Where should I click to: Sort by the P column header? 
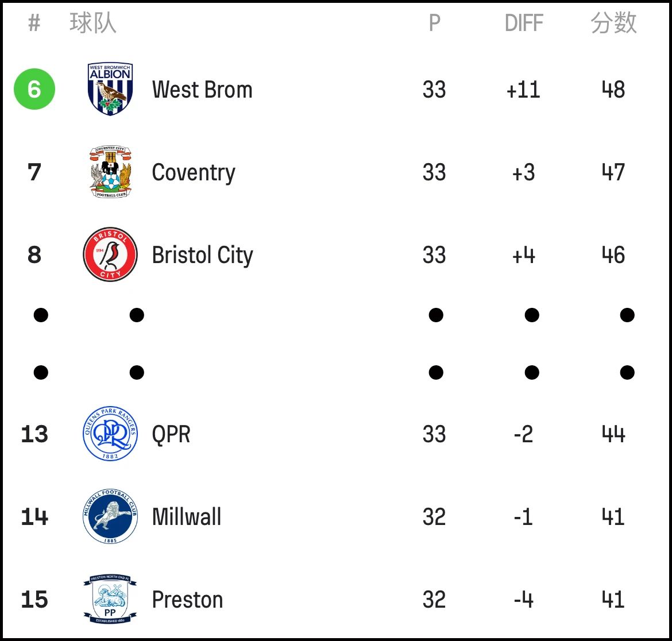tap(435, 23)
